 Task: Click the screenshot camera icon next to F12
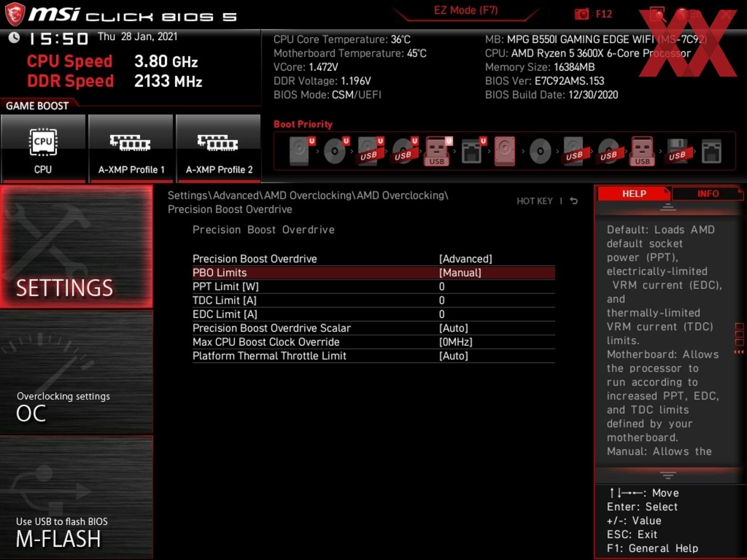click(582, 14)
